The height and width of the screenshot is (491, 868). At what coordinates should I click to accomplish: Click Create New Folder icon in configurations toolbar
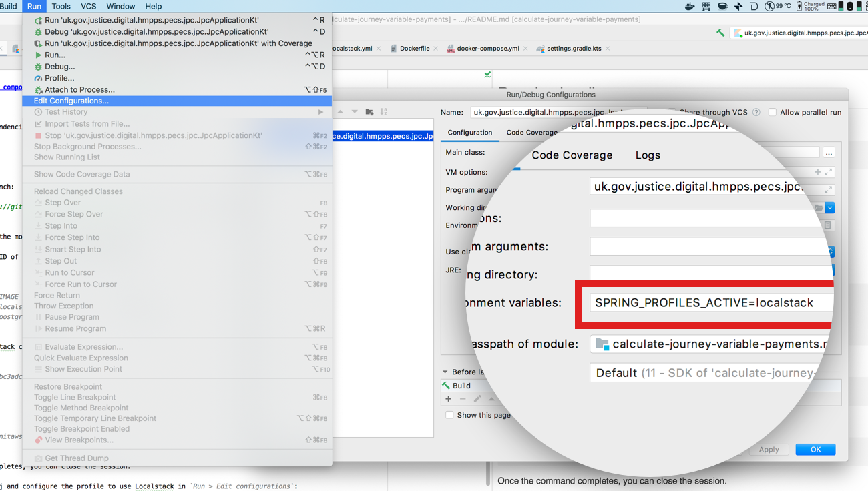point(369,112)
